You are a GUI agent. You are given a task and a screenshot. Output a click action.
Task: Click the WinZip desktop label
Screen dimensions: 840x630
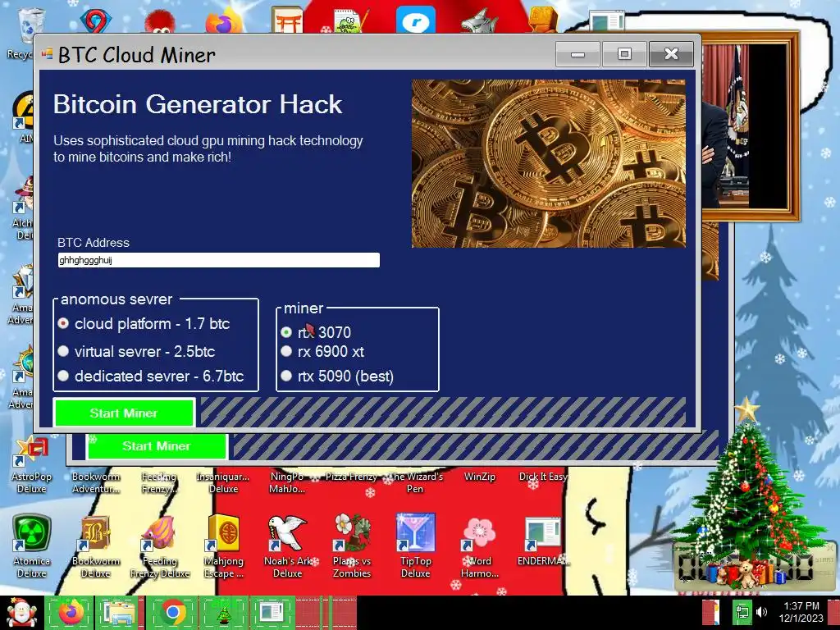point(479,477)
